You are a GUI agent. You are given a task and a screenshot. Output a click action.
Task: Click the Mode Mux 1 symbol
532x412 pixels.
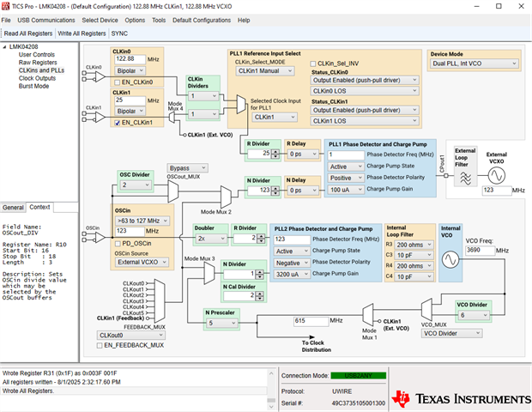click(x=368, y=315)
